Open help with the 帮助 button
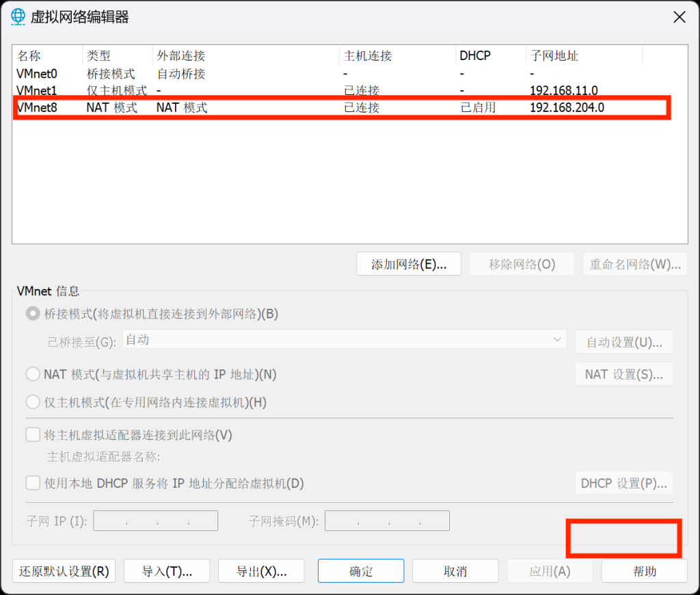The image size is (700, 595). [x=644, y=571]
